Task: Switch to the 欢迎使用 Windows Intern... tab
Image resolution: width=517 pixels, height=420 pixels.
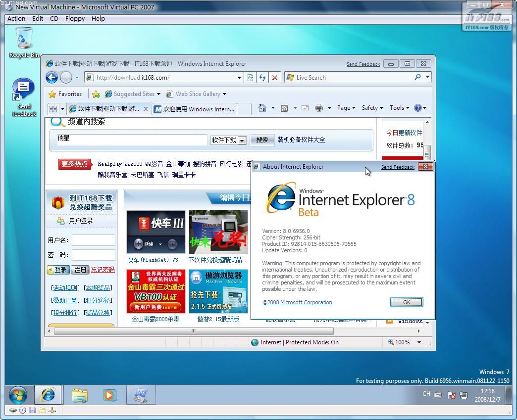Action: [195, 109]
